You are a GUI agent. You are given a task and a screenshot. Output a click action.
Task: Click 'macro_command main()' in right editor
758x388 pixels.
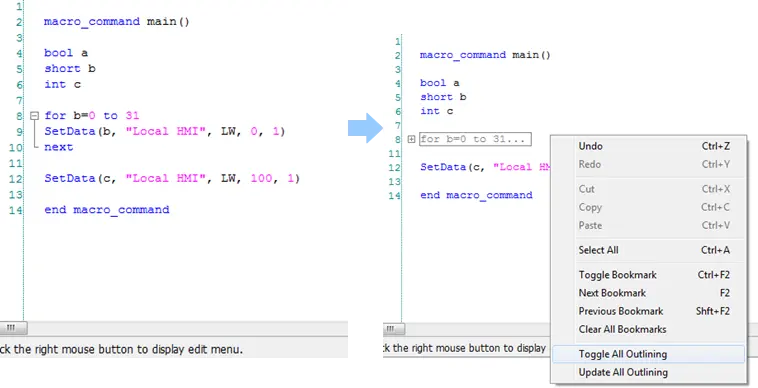coord(485,55)
